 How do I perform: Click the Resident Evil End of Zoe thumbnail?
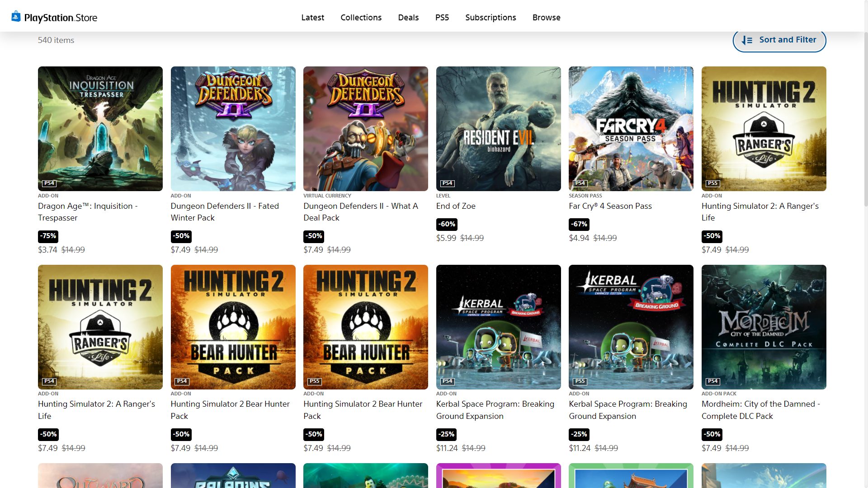498,128
